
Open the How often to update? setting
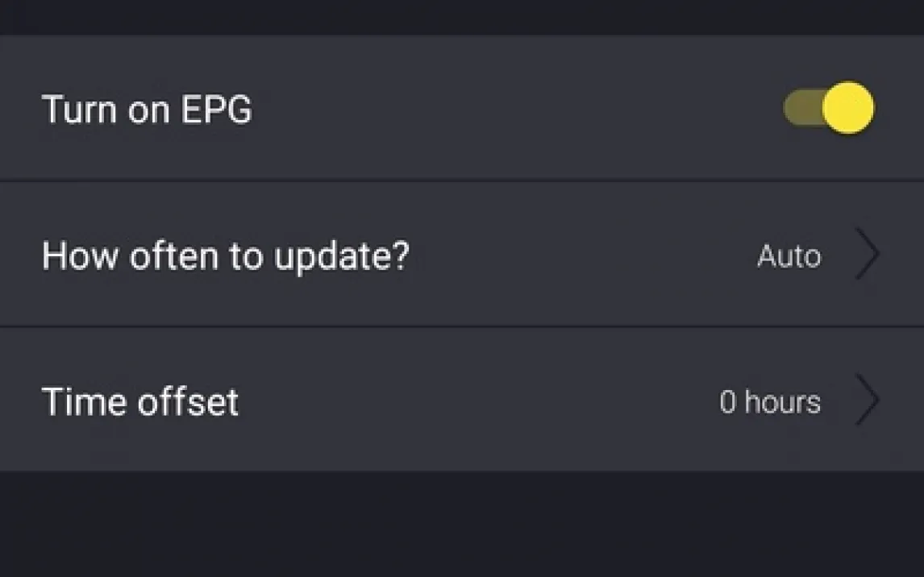coord(461,255)
